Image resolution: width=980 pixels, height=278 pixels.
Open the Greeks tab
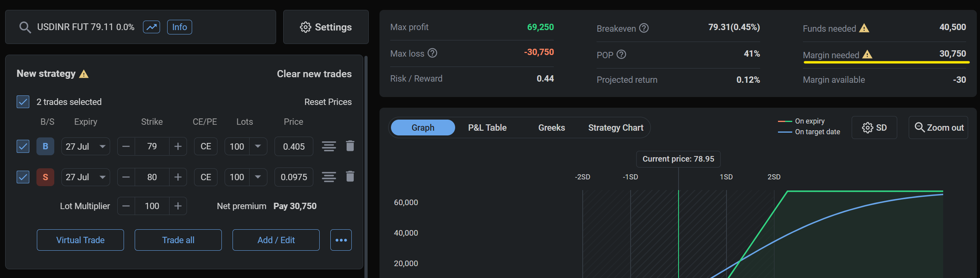pos(551,128)
